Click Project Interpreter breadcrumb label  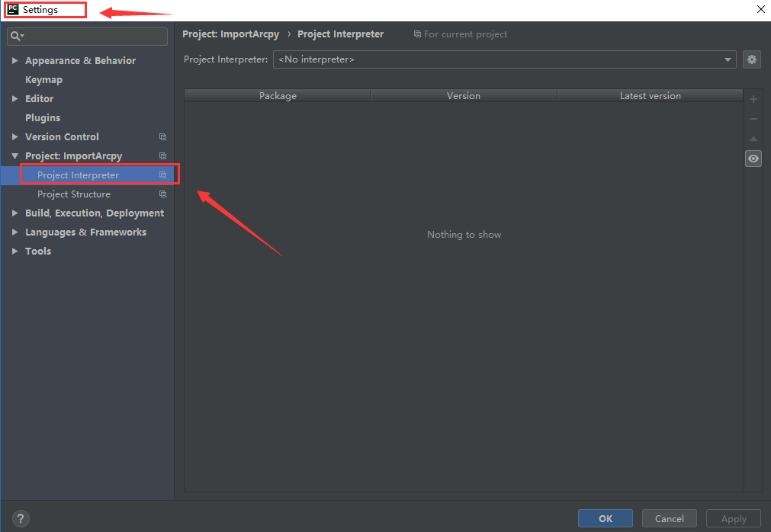(340, 34)
